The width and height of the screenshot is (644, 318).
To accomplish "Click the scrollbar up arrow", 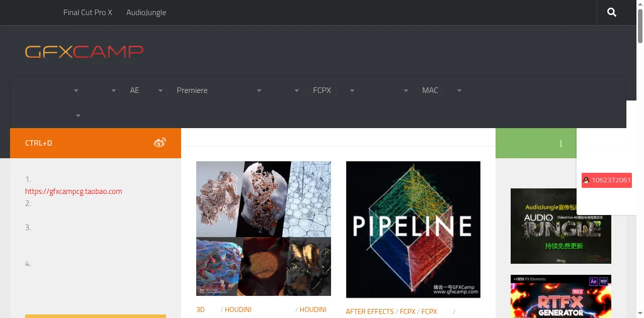I will pyautogui.click(x=640, y=4).
